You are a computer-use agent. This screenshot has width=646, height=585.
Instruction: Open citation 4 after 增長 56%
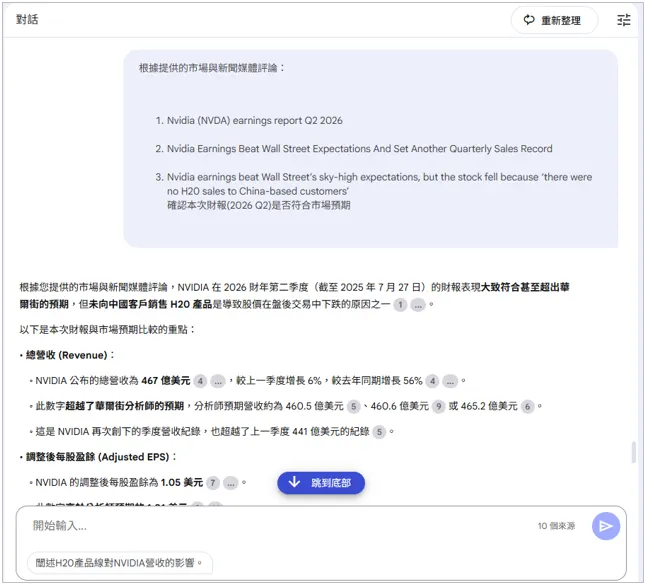(432, 381)
